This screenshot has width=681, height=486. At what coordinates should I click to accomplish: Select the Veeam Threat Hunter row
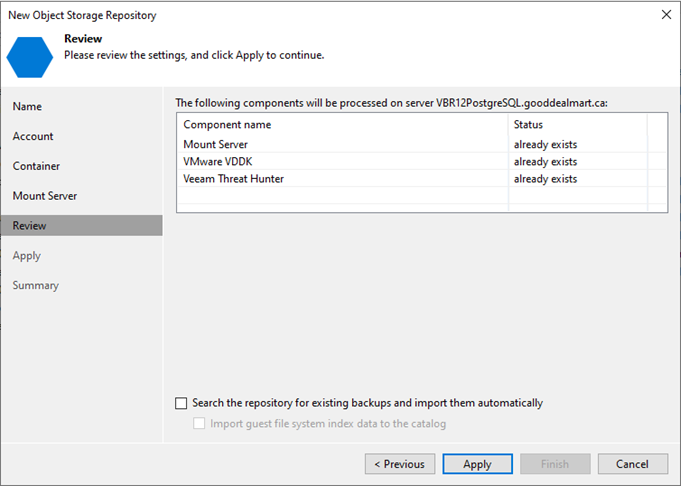(x=422, y=179)
